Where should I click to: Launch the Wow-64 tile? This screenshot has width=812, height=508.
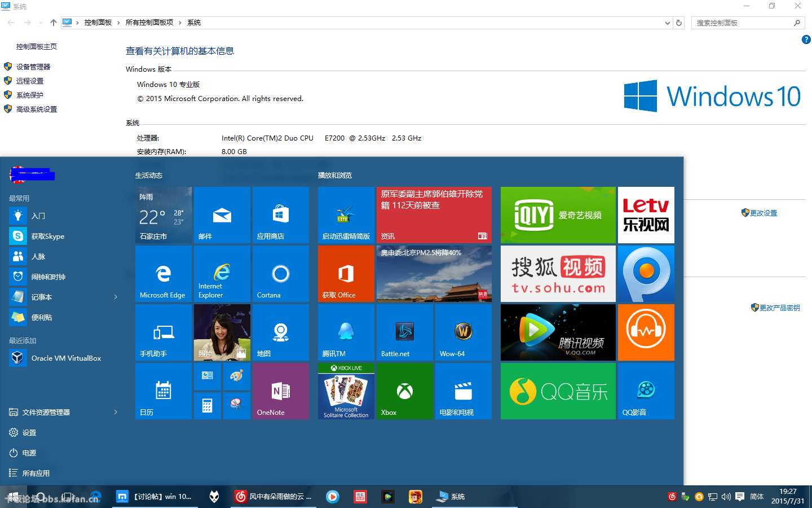pos(464,332)
